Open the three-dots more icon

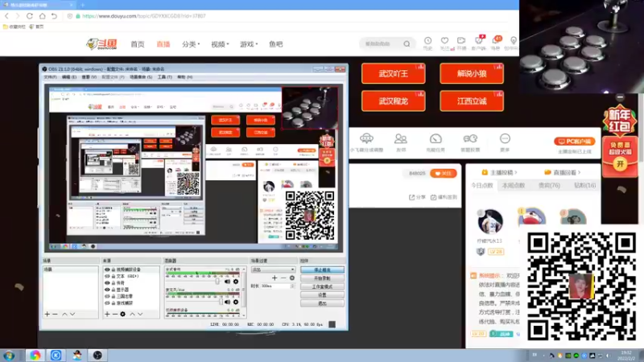click(x=505, y=138)
